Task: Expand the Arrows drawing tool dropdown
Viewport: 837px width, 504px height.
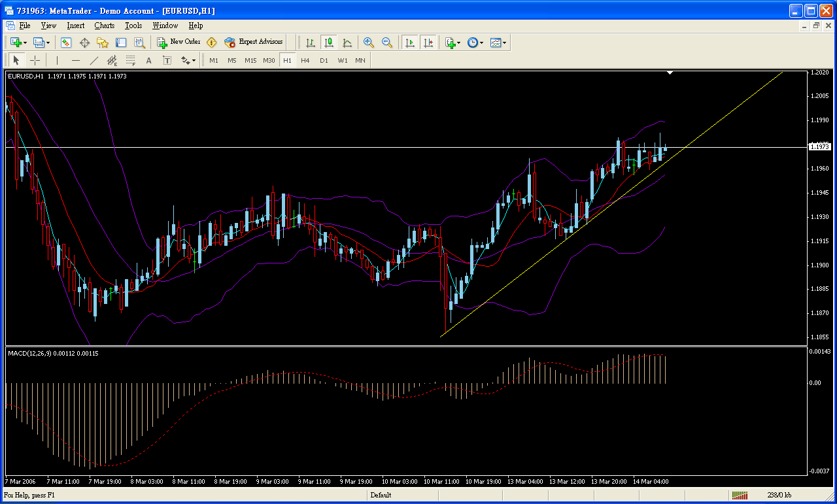Action: pos(194,60)
